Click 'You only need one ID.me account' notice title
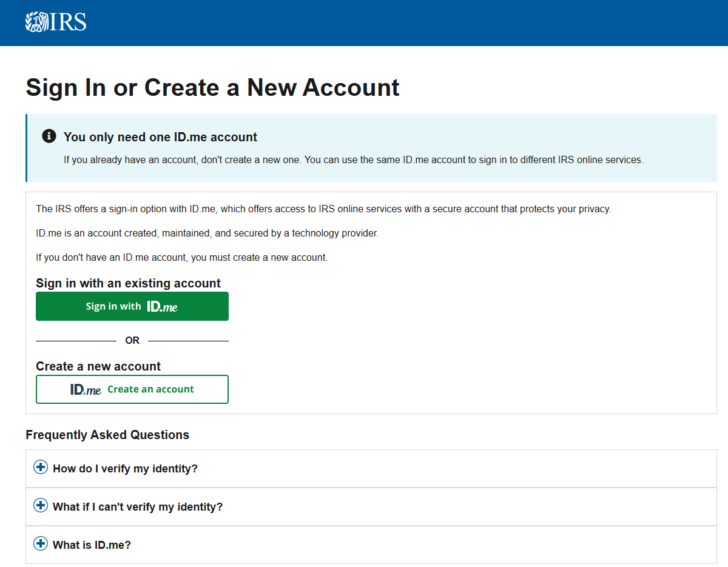 160,137
